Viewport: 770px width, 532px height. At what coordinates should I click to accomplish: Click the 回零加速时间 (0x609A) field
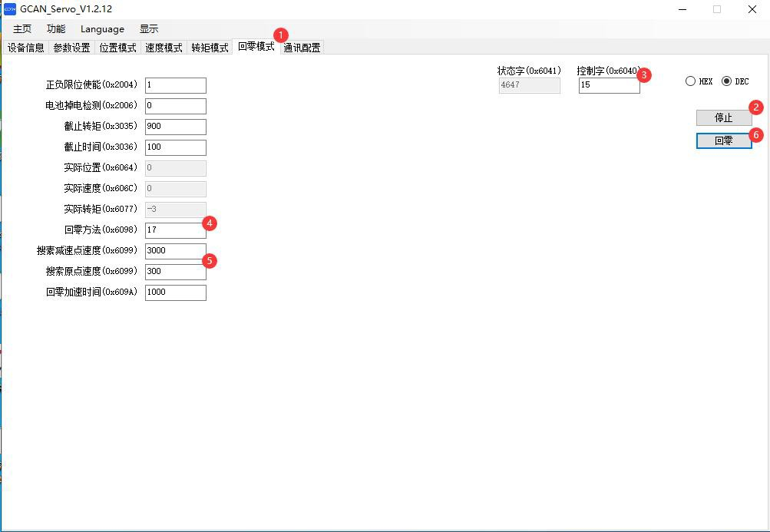[x=175, y=292]
